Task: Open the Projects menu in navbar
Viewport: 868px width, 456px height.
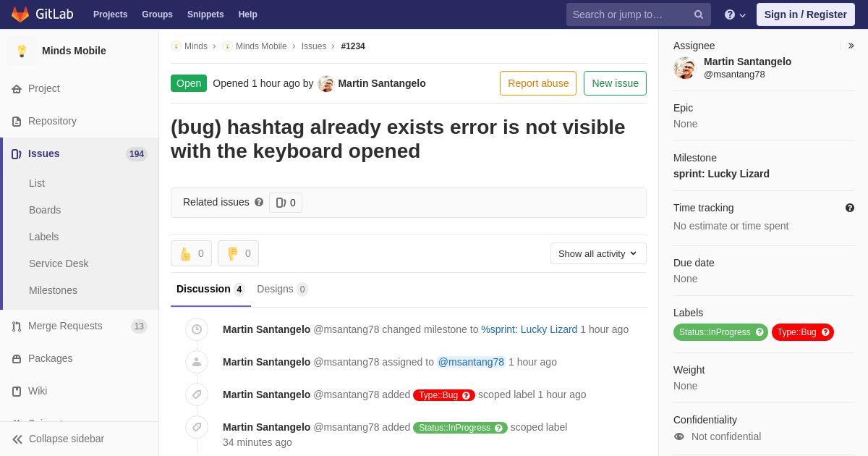Action: (110, 14)
